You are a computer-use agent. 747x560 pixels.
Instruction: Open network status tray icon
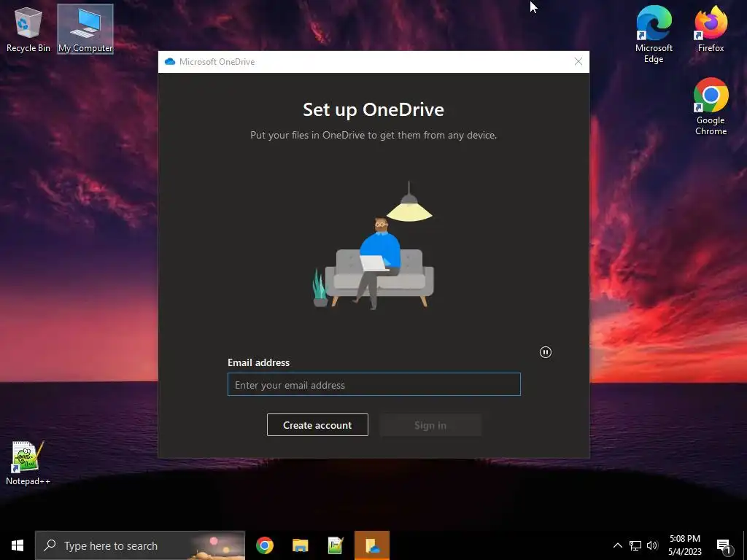(635, 545)
